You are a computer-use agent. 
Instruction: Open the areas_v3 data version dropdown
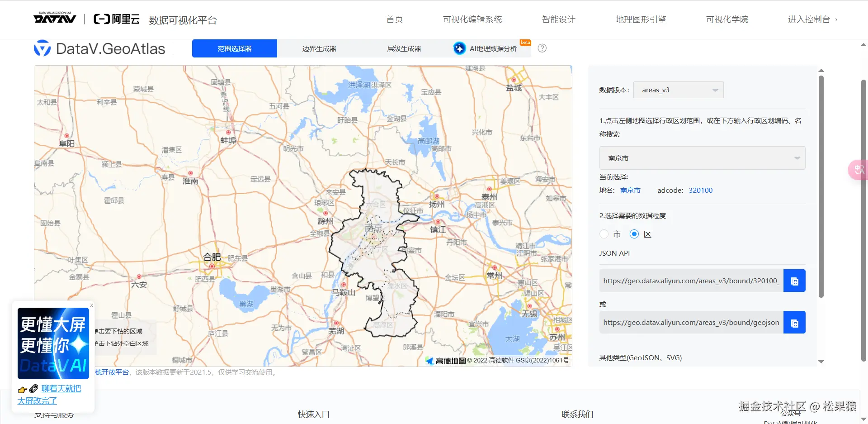tap(679, 90)
